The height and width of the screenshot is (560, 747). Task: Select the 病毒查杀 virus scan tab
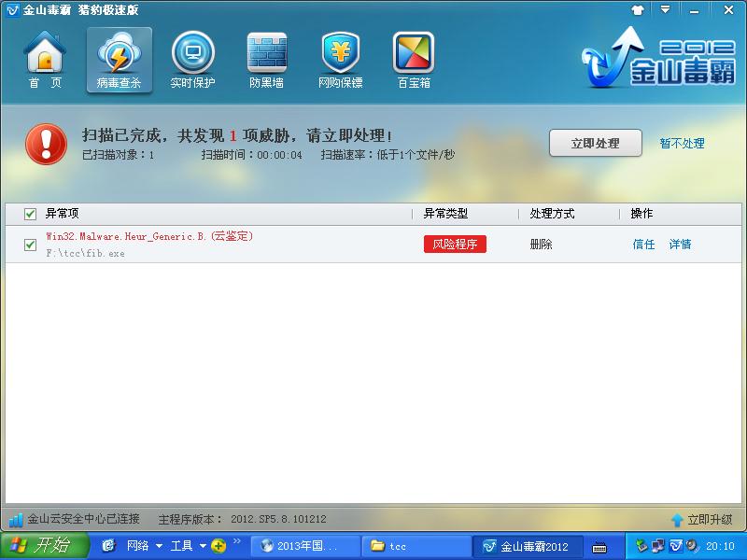click(120, 60)
